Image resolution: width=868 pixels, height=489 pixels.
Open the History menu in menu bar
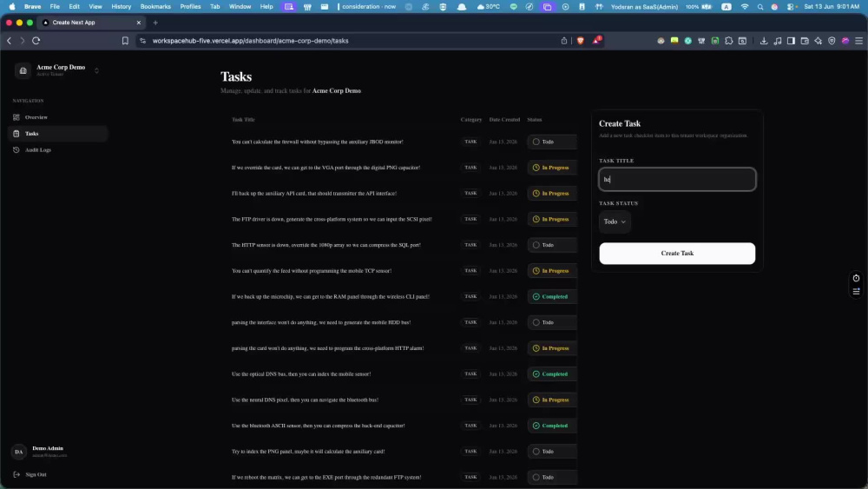pyautogui.click(x=122, y=7)
